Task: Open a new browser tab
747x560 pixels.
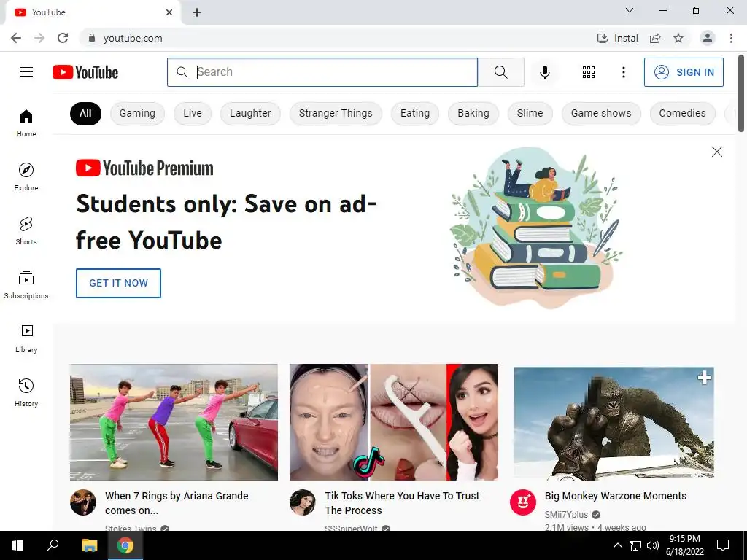Action: tap(197, 12)
